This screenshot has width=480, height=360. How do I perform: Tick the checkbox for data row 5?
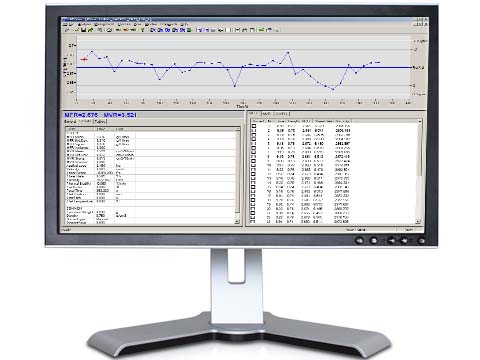[253, 144]
